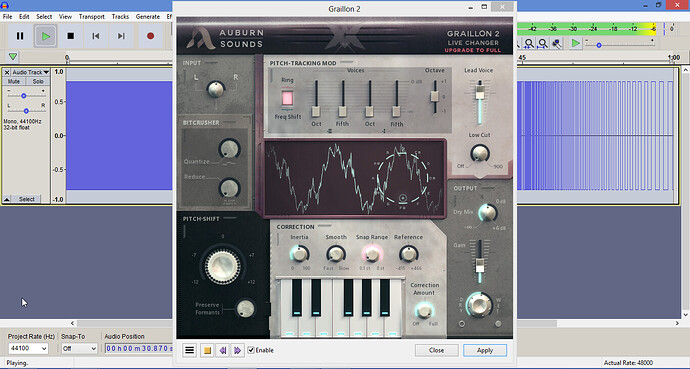Image resolution: width=690 pixels, height=369 pixels.
Task: Click the skip forward purple arrows icon
Action: tap(237, 350)
